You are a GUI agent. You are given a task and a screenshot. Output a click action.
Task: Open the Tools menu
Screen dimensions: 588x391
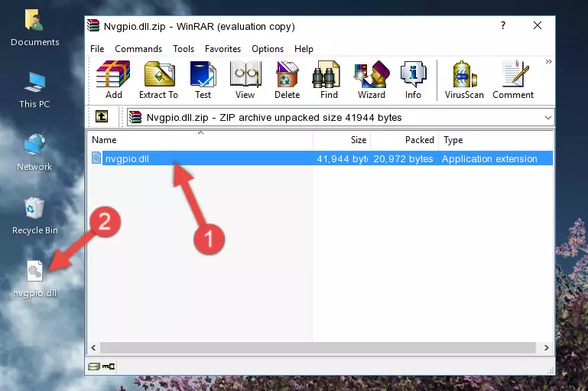point(184,49)
